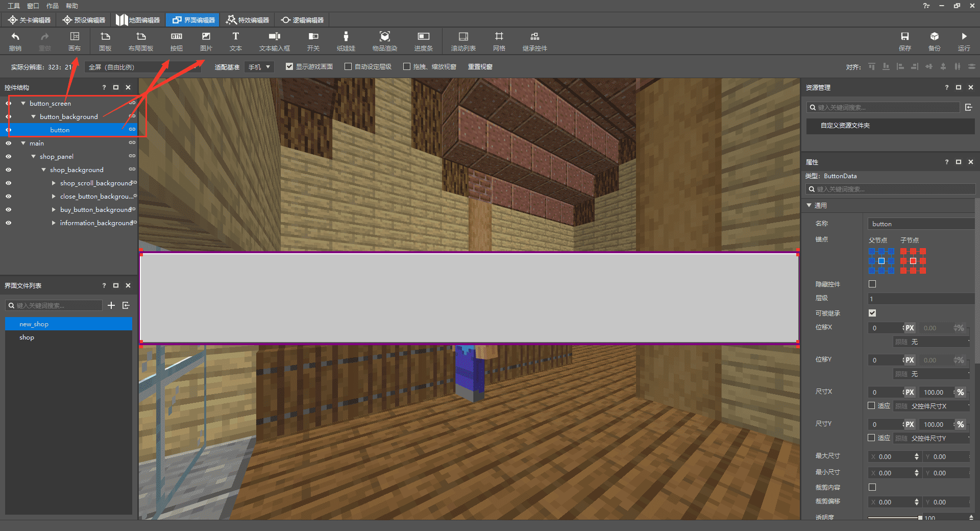Switch to the 地图编辑器 tab

pyautogui.click(x=138, y=20)
